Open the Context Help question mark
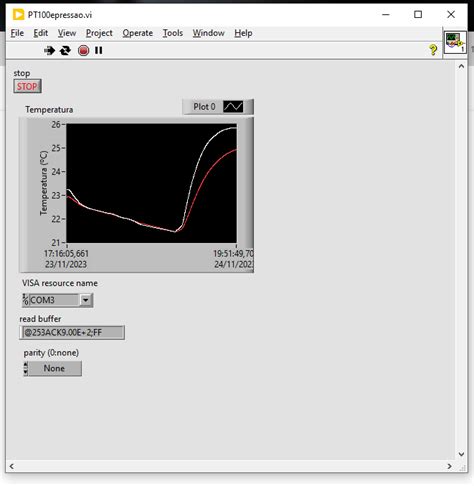474x486 pixels. tap(433, 50)
